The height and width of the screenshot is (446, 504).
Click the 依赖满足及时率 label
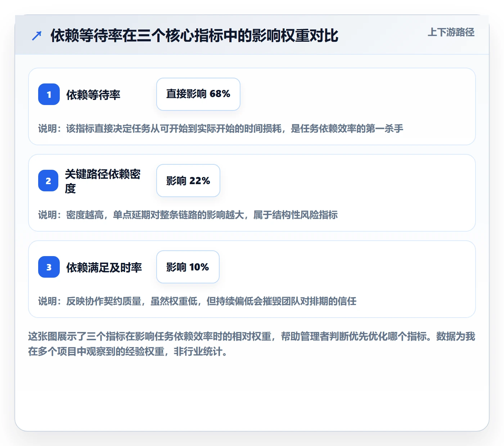[x=104, y=267]
